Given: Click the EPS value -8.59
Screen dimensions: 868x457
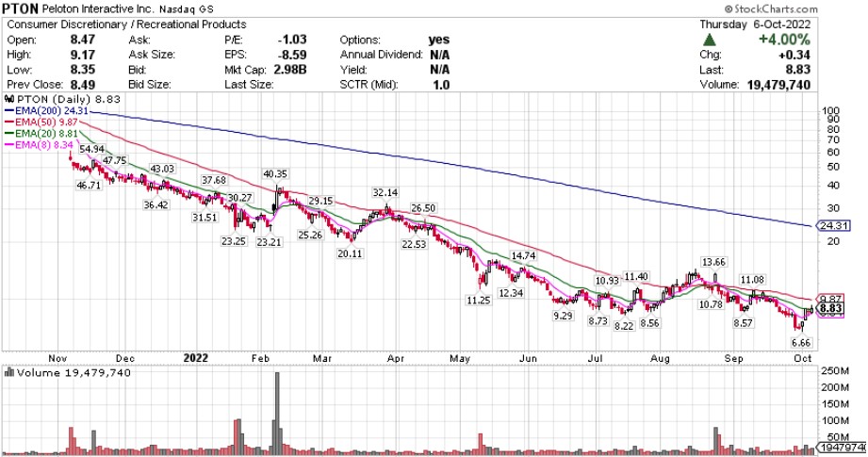Looking at the screenshot, I should point(292,55).
